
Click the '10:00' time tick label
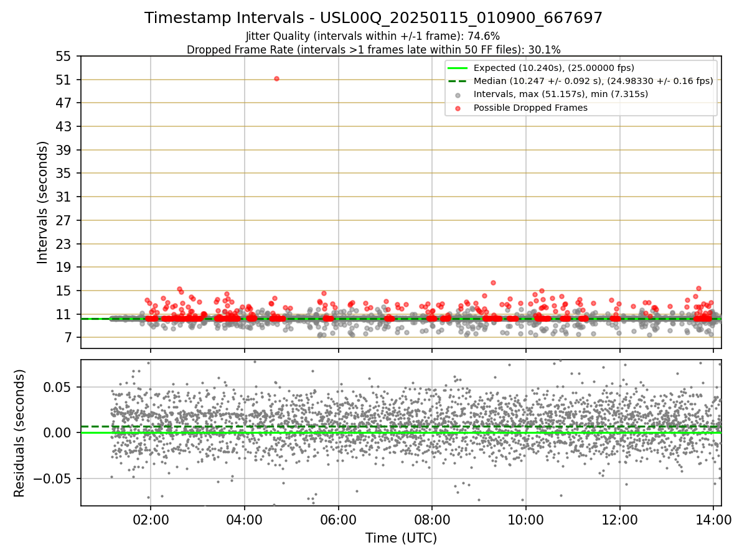point(526,519)
